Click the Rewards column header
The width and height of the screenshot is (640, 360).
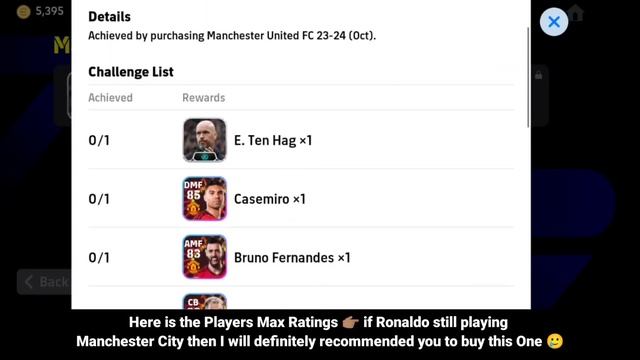pos(203,98)
